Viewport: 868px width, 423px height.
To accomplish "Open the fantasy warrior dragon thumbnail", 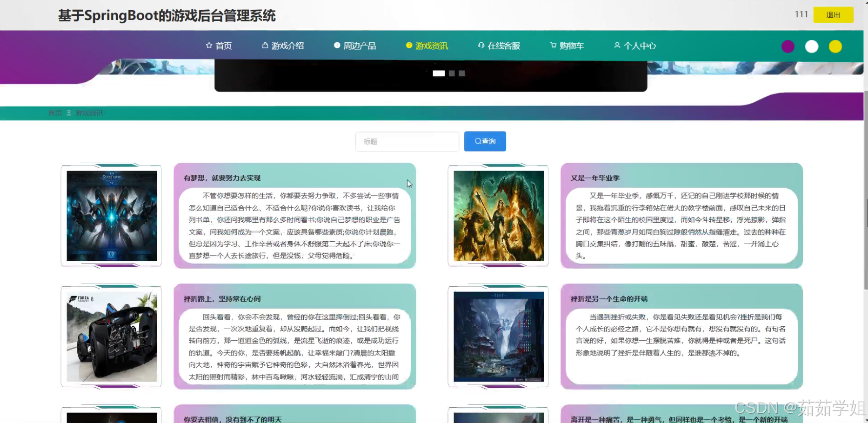I will click(x=499, y=216).
